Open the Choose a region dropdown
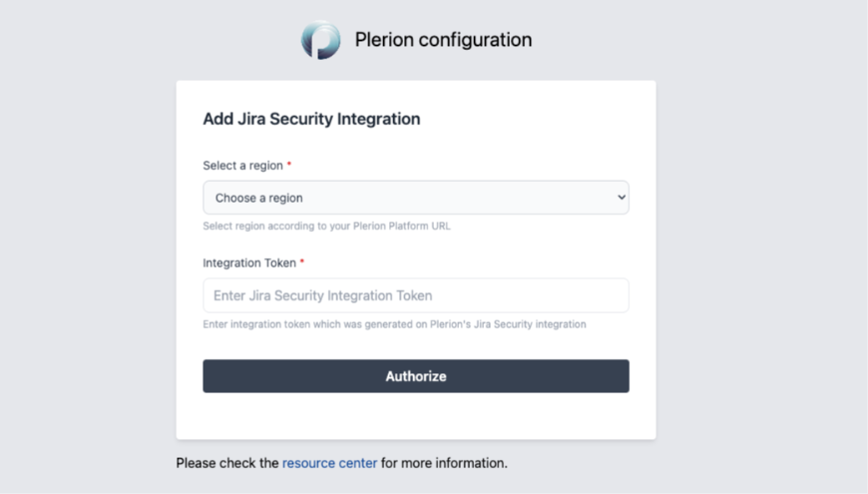Screen dimensions: 868x494 click(x=415, y=198)
